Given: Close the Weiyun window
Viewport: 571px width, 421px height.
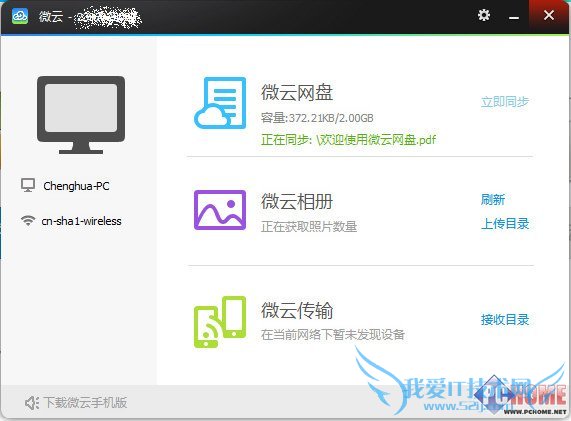Looking at the screenshot, I should [549, 15].
